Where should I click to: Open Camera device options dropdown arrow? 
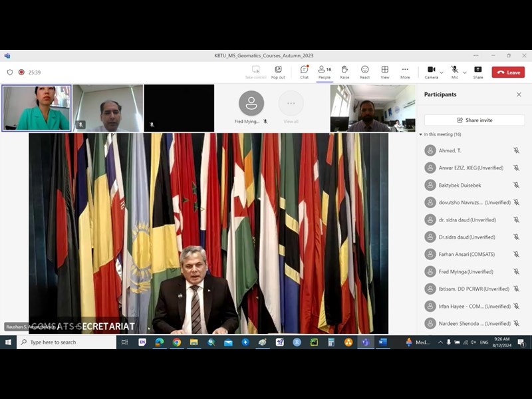(442, 72)
